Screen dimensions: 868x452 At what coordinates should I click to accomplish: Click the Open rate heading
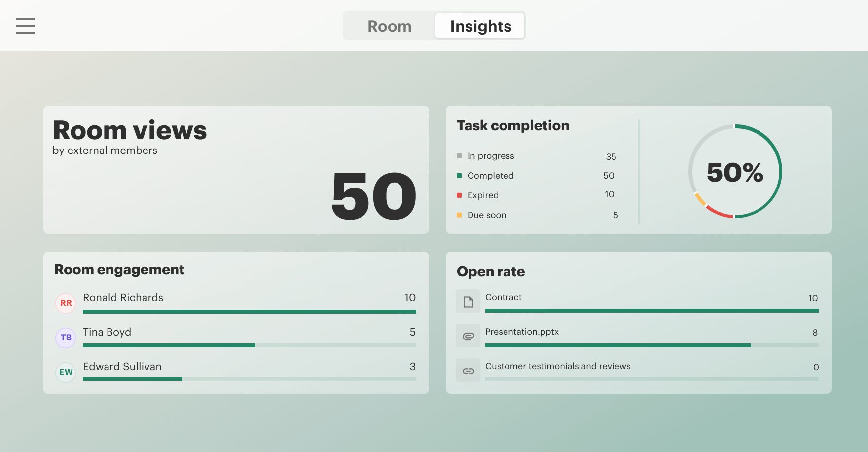[491, 272]
